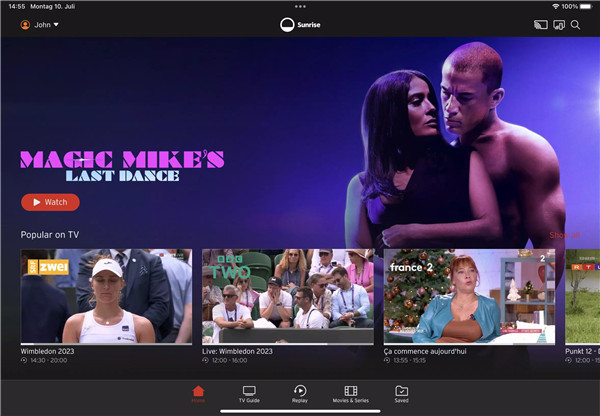
Task: Select Ça commence aujourd'hui France 2 thumbnail
Action: click(x=470, y=296)
